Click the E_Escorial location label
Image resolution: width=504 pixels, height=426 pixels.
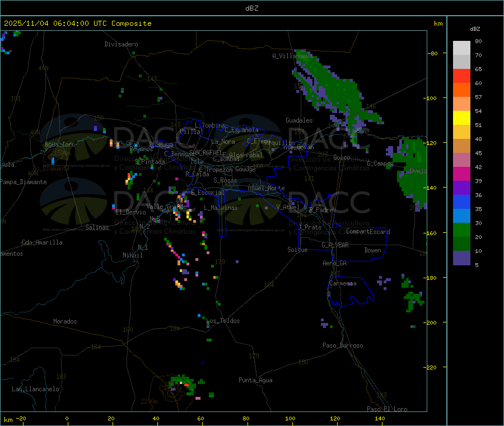pos(207,193)
